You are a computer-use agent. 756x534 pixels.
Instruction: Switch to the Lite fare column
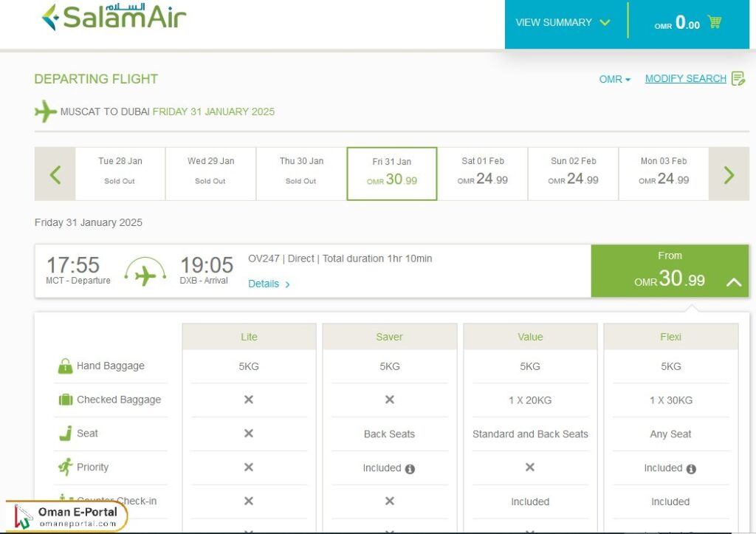(249, 336)
